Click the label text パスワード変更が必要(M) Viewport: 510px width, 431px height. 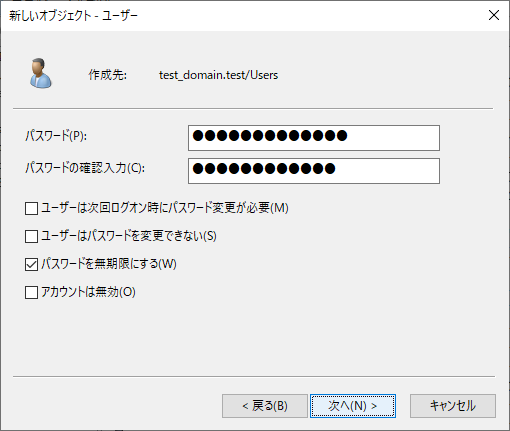228,208
